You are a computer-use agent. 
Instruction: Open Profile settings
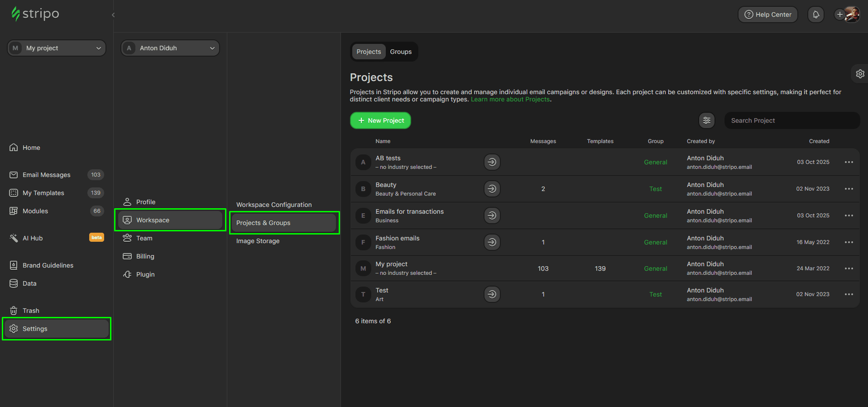pyautogui.click(x=170, y=202)
